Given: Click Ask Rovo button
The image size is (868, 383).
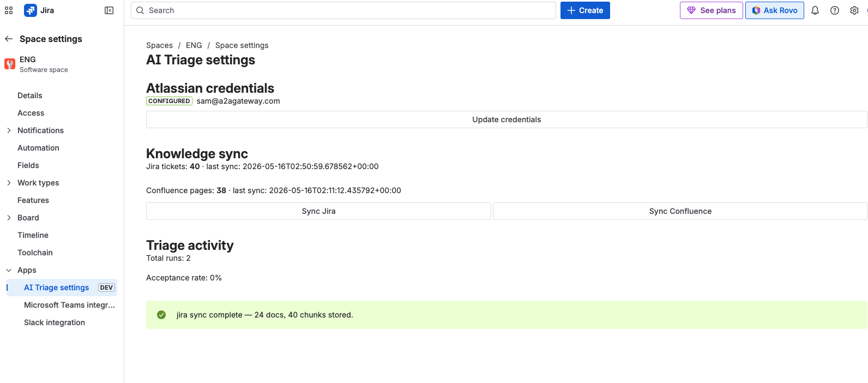Looking at the screenshot, I should (x=775, y=10).
